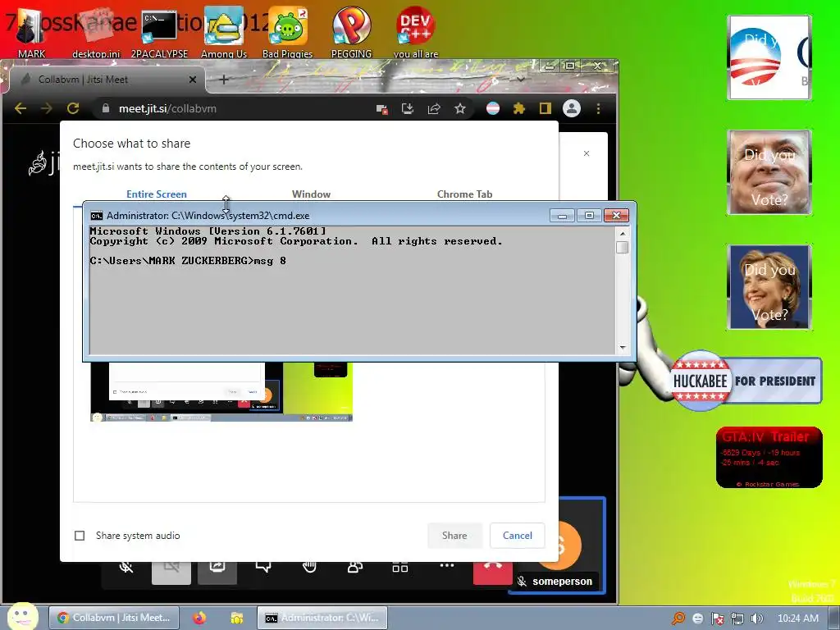Toggle the Chrome side panel icon
This screenshot has height=630, width=840.
pos(546,109)
